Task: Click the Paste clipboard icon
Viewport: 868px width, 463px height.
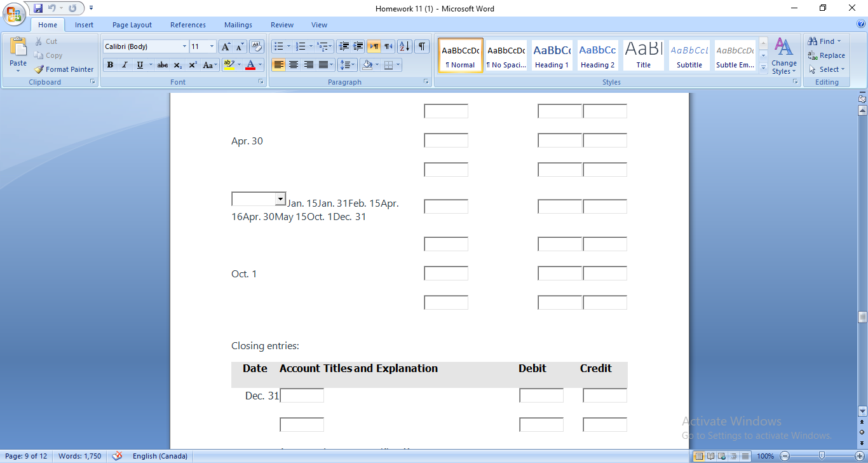Action: click(18, 46)
